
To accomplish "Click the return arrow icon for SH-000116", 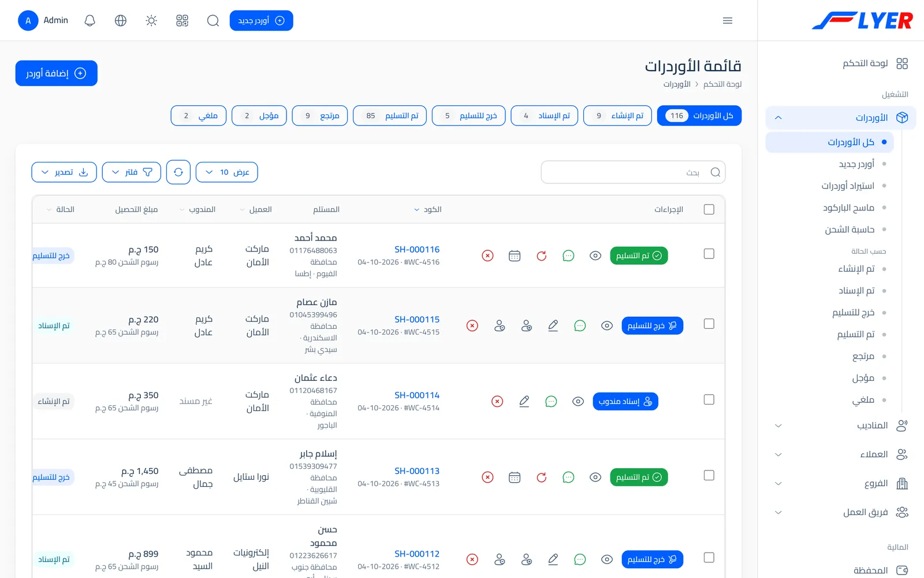I will [x=542, y=255].
